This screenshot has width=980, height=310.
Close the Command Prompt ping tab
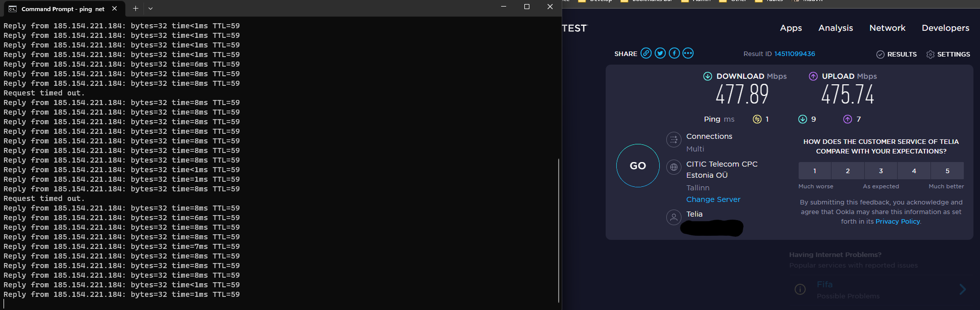click(x=115, y=9)
